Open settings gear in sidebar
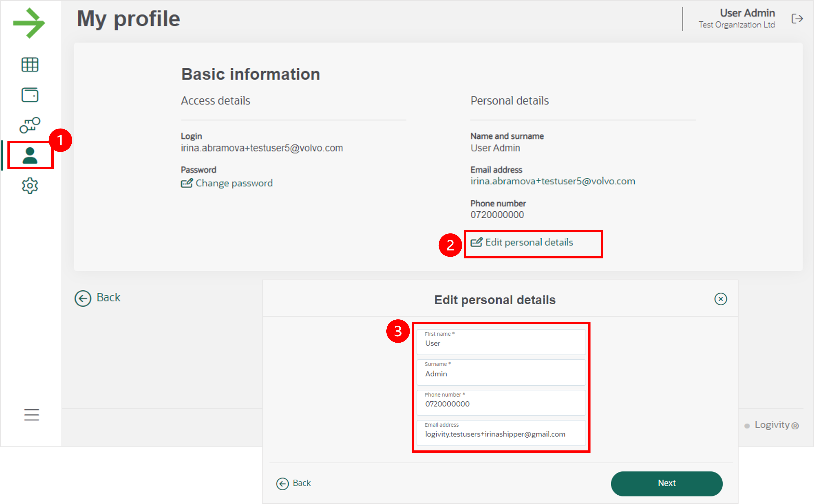Viewport: 814px width, 504px height. (30, 186)
